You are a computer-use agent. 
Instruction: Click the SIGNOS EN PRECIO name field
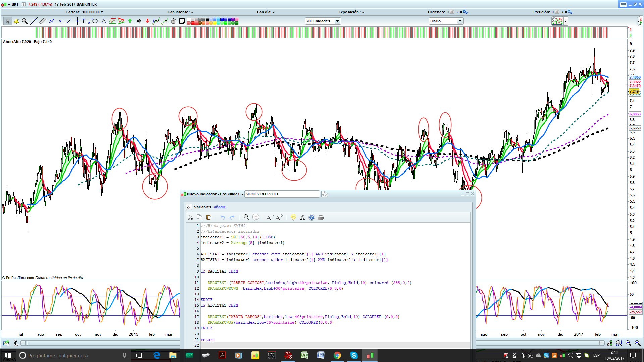[x=282, y=194]
